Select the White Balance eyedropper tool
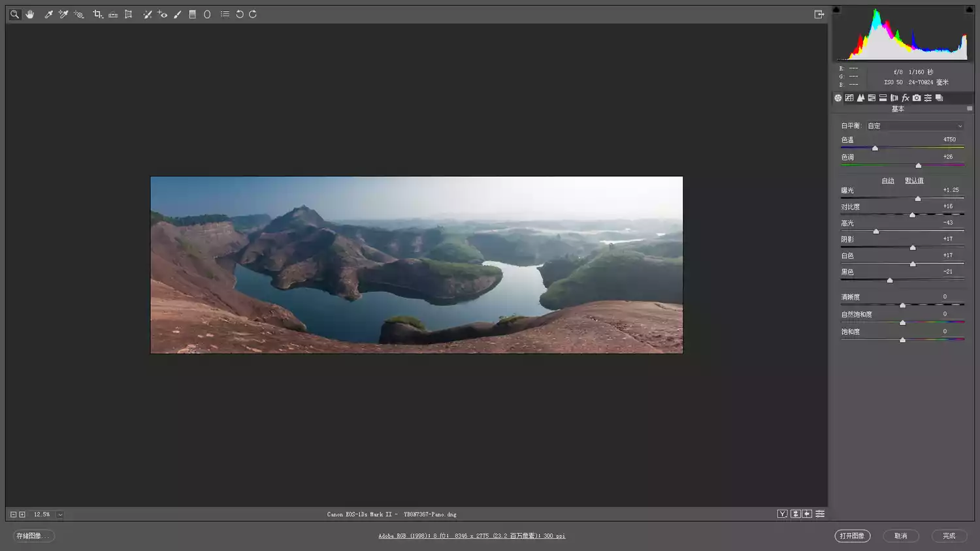 [48, 14]
